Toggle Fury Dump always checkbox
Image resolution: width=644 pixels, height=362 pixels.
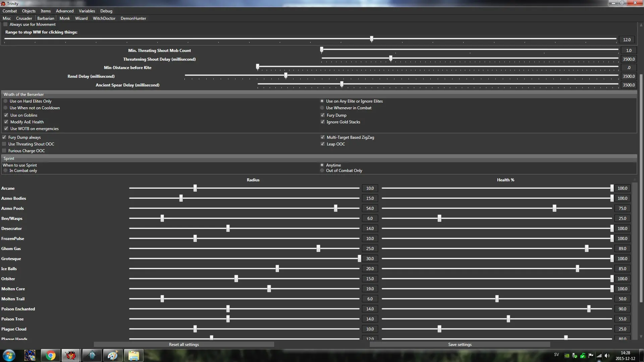tap(4, 137)
